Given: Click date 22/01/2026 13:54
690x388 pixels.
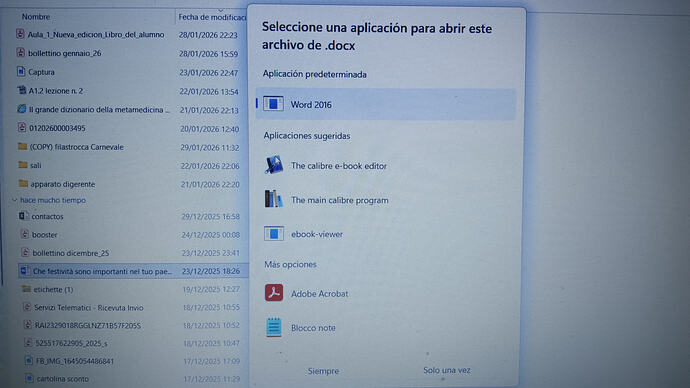Looking at the screenshot, I should pos(209,92).
